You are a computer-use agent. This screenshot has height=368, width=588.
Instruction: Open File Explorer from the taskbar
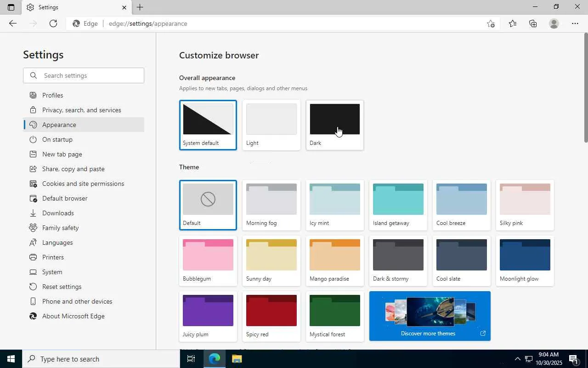237,359
